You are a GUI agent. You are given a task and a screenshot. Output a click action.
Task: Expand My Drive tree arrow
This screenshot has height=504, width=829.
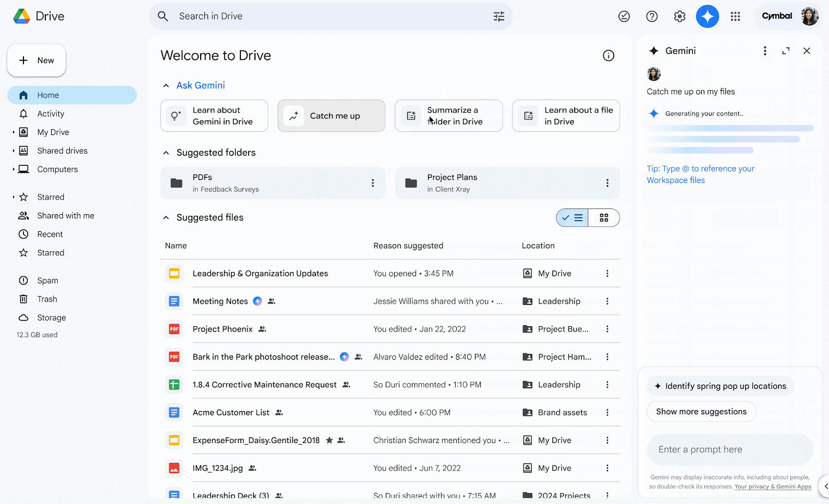[x=13, y=132]
